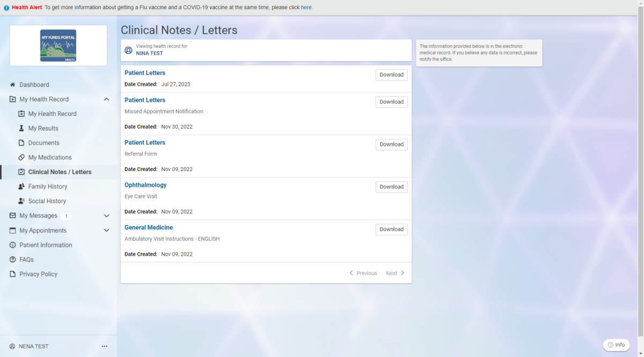Click the Dashboard home icon
The height and width of the screenshot is (357, 644).
[x=13, y=85]
